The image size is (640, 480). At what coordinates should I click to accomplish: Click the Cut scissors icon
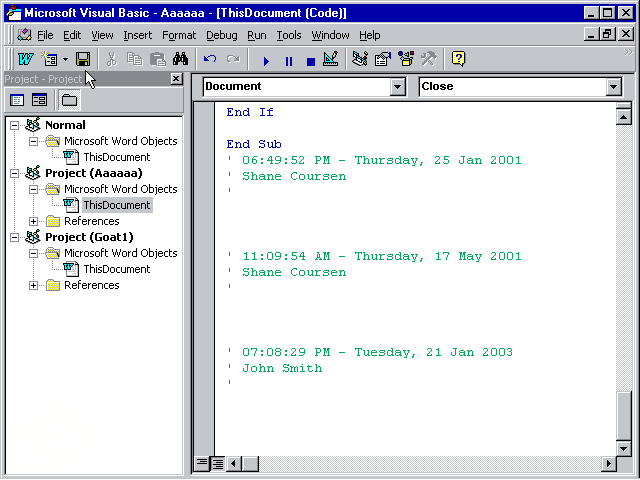(x=111, y=59)
